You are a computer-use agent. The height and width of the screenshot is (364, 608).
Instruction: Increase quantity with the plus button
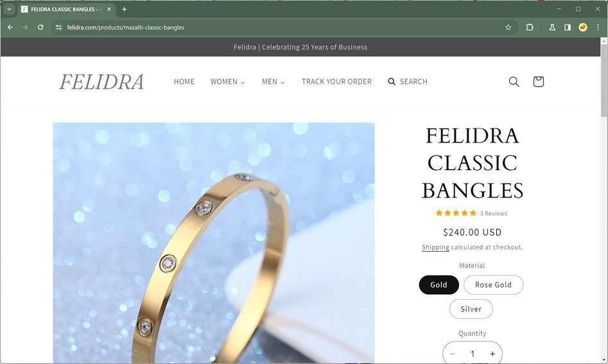[492, 354]
